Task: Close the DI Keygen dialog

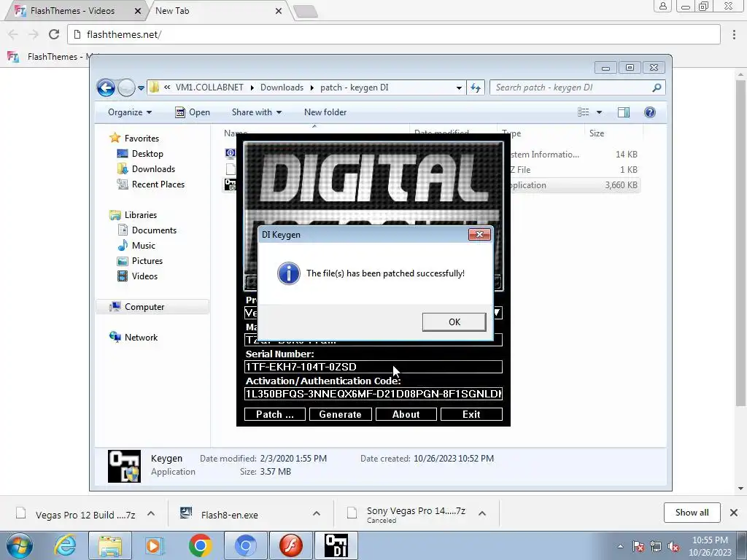Action: [x=479, y=234]
